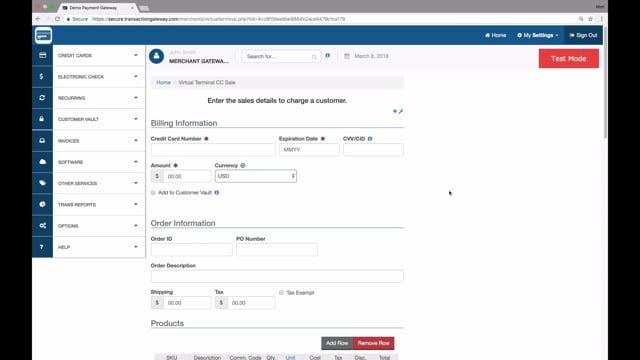Click the Unit column header link

click(x=290, y=357)
